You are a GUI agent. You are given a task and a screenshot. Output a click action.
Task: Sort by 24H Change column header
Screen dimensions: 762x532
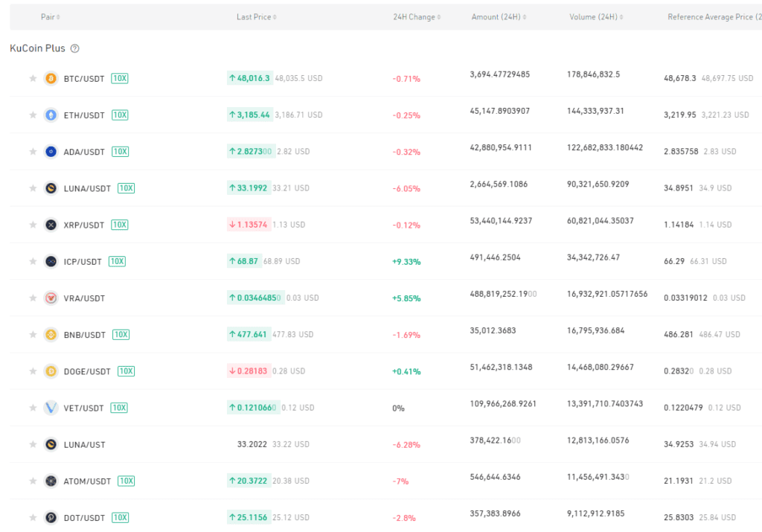417,17
